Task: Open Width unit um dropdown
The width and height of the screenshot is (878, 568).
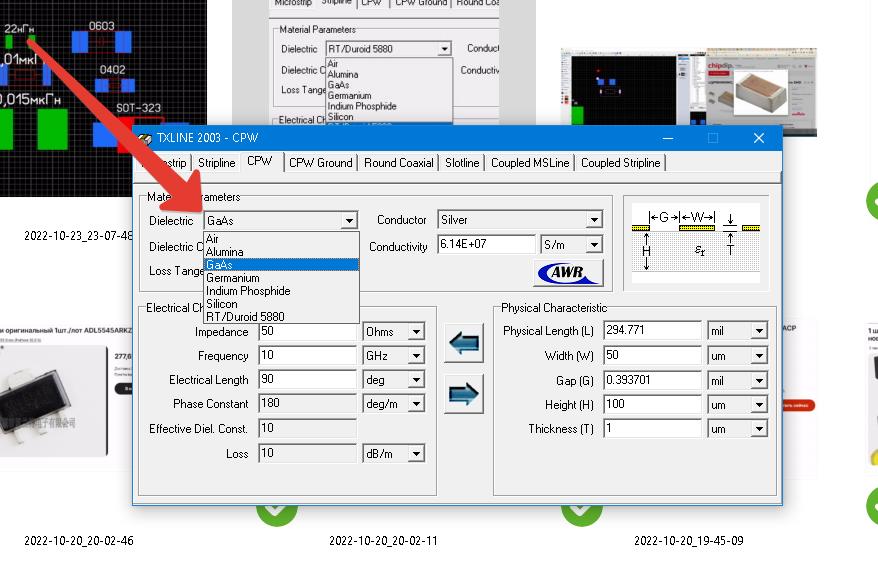Action: pos(759,355)
